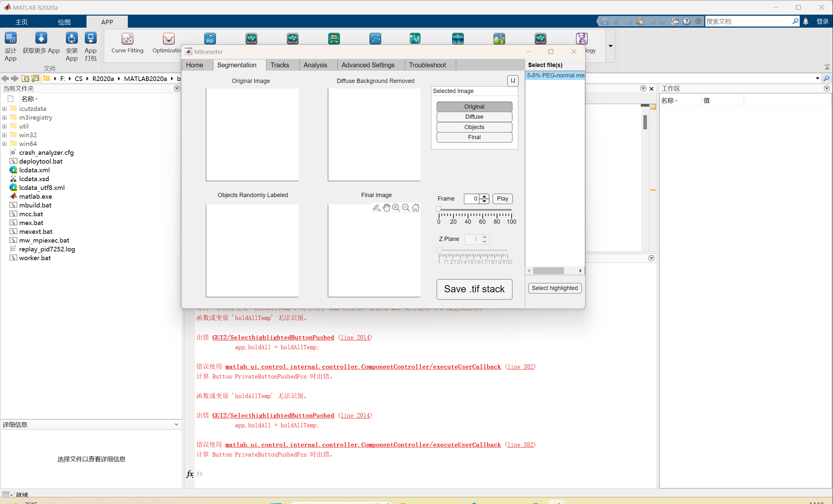Expand the win64 folder tree node
833x504 pixels.
(x=5, y=144)
